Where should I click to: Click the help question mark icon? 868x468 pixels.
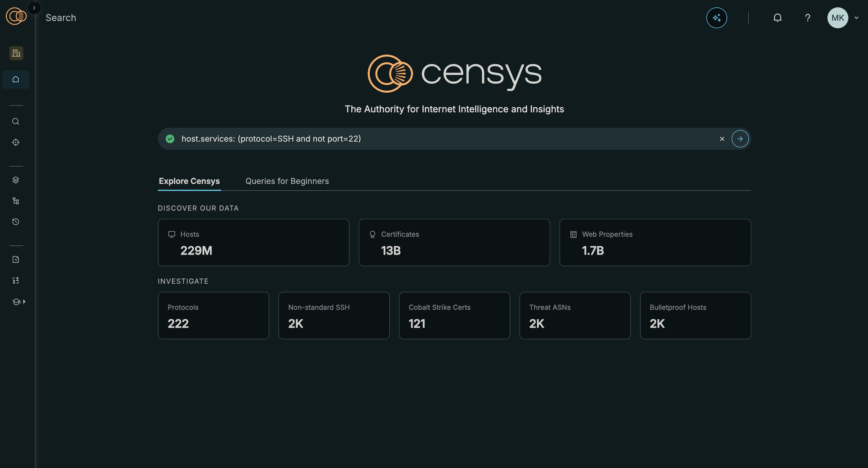point(807,18)
